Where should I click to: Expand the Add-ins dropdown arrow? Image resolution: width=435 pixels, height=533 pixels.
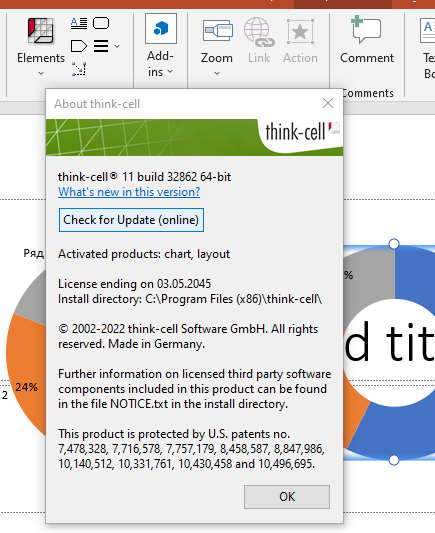[x=170, y=72]
